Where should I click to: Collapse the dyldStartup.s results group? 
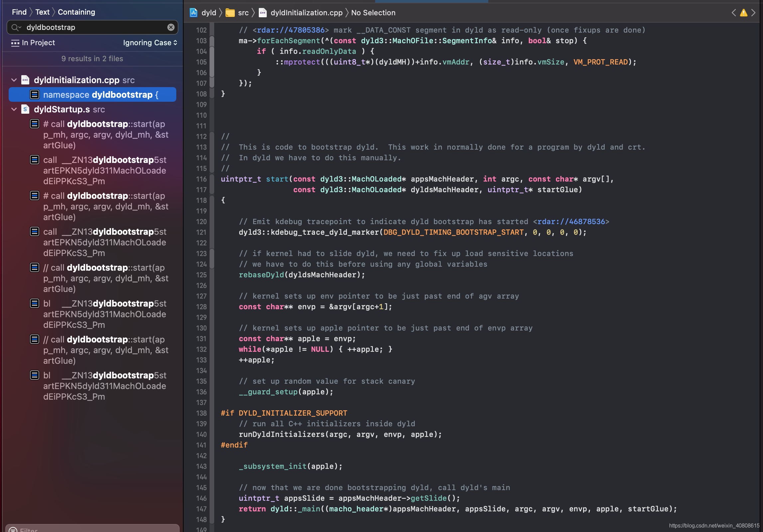pos(14,109)
